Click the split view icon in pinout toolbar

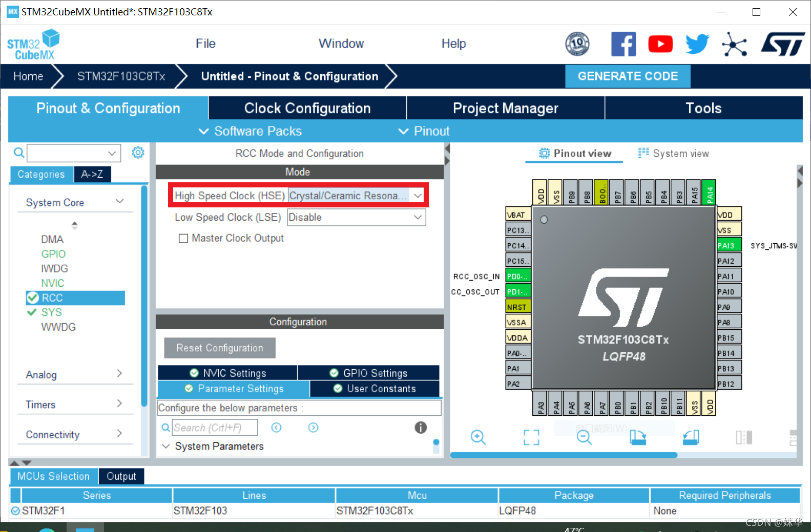(744, 437)
